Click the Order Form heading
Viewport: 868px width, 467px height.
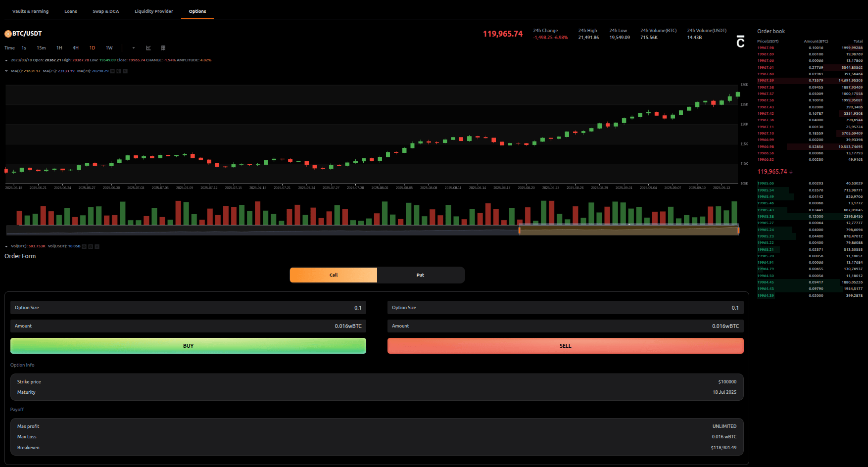coord(20,256)
